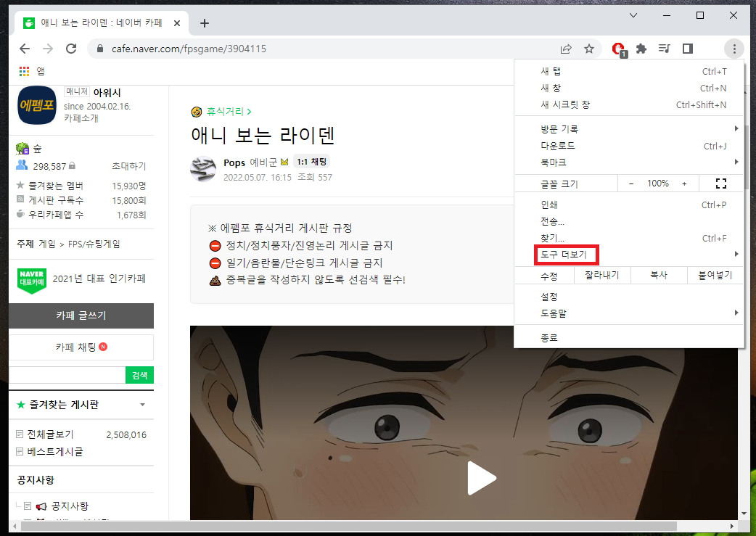Increase zoom with the plus button
This screenshot has height=536, width=756.
pyautogui.click(x=684, y=184)
